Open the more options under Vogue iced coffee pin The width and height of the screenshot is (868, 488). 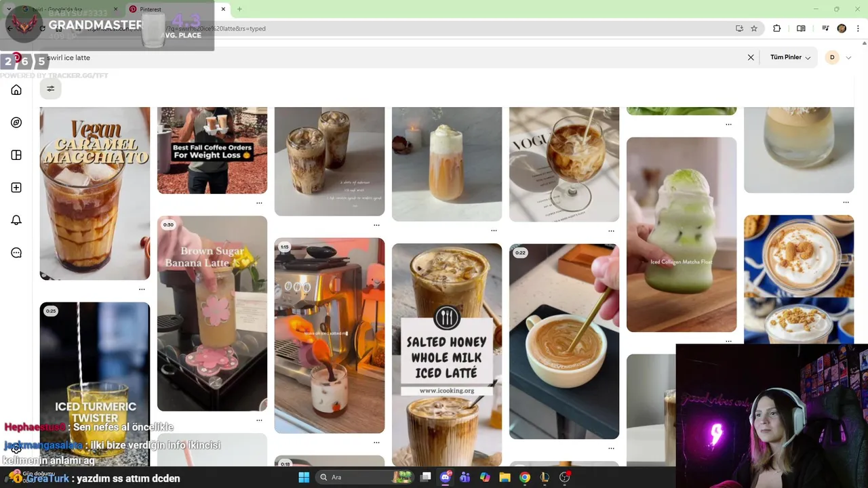pyautogui.click(x=611, y=230)
